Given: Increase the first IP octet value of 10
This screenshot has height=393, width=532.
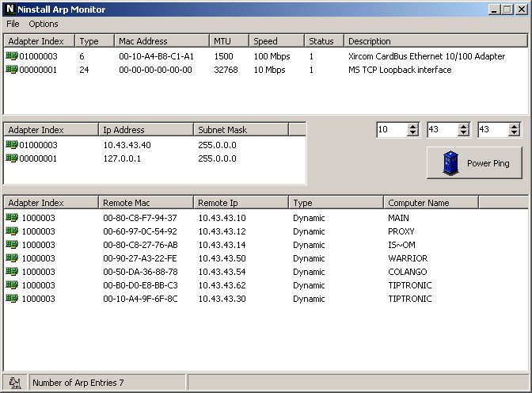Looking at the screenshot, I should 412,126.
